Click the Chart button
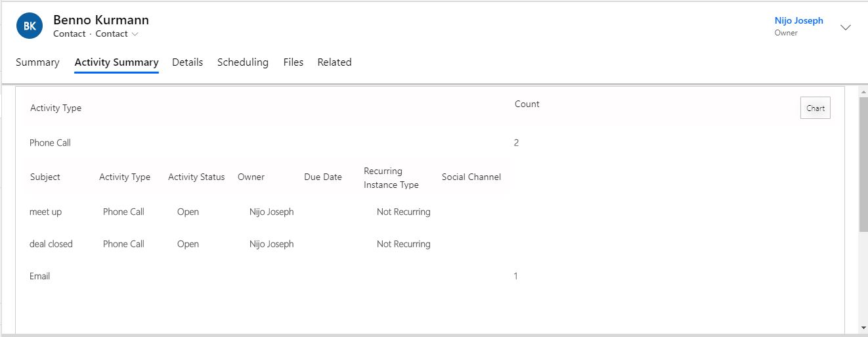 coord(815,108)
